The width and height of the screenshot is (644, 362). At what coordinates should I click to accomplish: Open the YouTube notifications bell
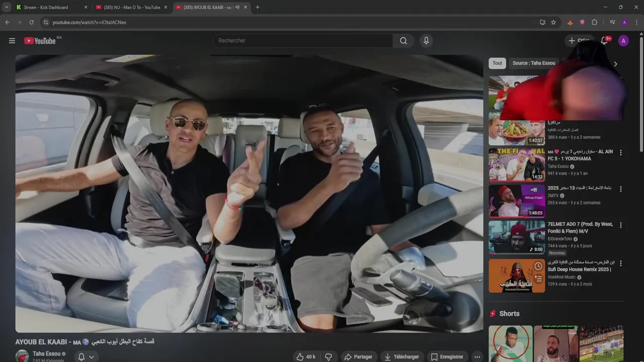[604, 41]
